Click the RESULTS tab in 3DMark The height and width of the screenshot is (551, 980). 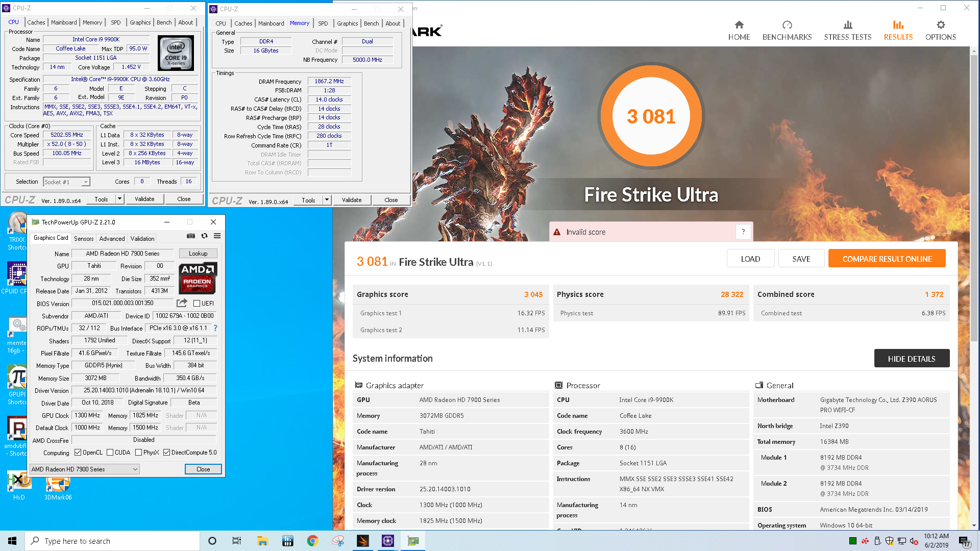(x=898, y=31)
